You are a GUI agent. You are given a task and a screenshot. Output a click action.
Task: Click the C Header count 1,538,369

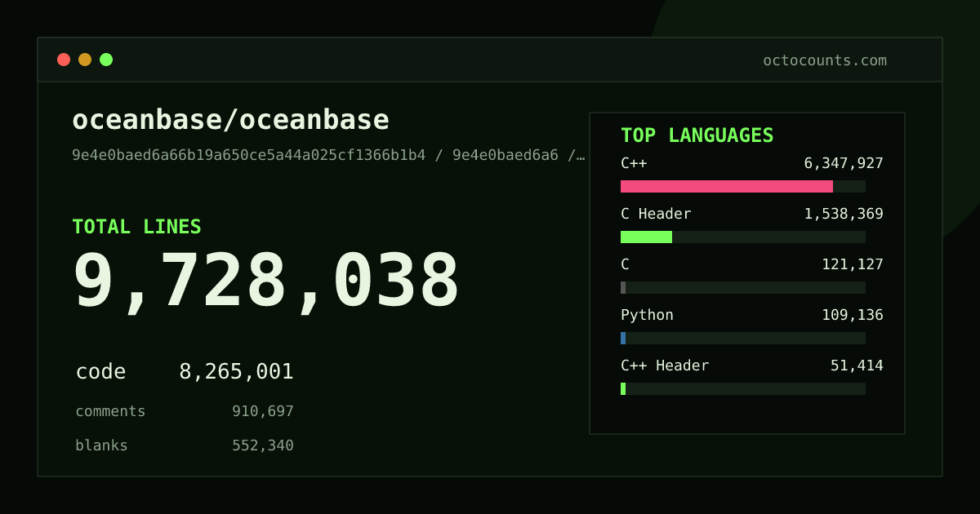coord(844,214)
